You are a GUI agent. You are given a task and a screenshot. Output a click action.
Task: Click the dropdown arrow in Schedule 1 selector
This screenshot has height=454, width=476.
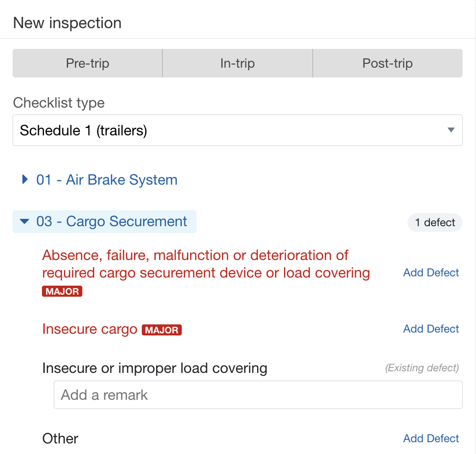point(450,130)
